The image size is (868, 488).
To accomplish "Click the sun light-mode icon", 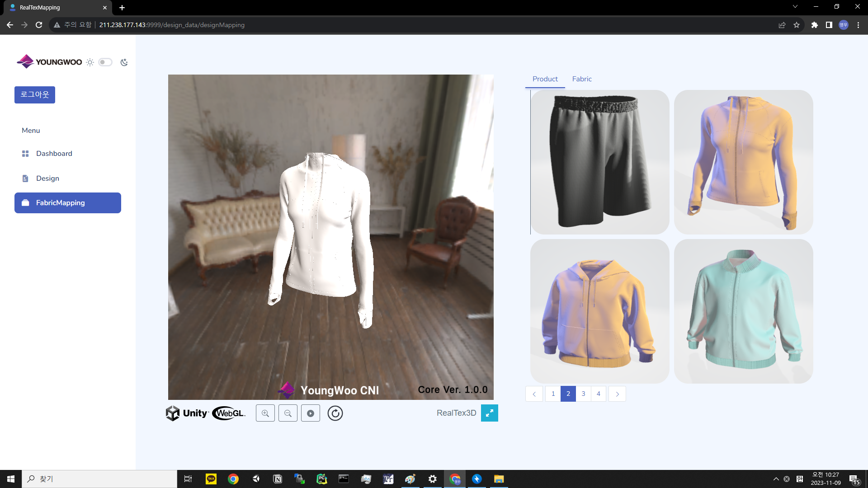I will pyautogui.click(x=90, y=62).
